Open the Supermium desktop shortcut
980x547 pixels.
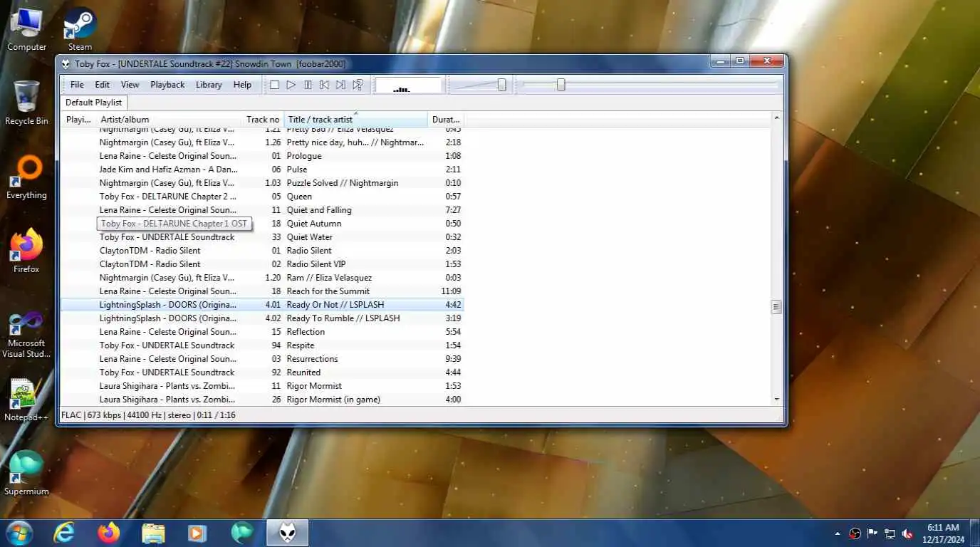pyautogui.click(x=26, y=474)
